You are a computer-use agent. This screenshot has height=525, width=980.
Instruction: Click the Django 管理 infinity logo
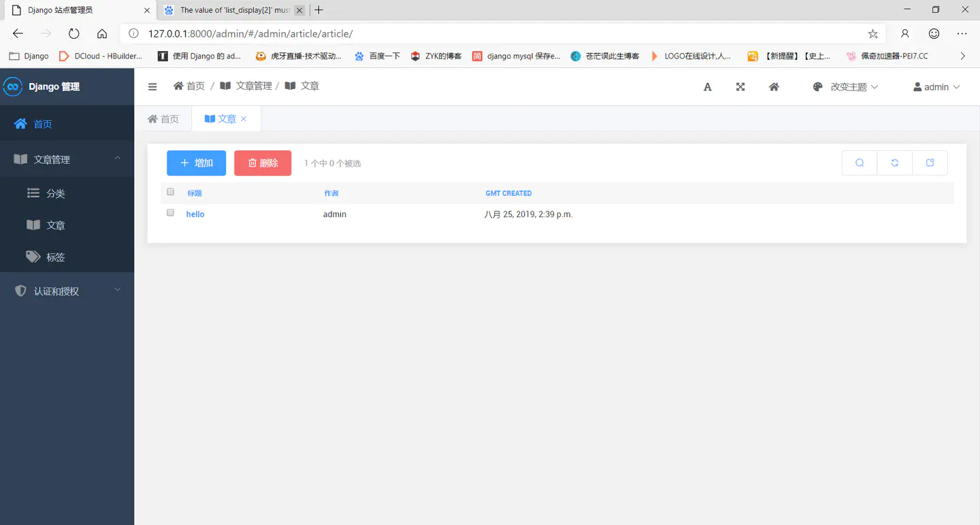pyautogui.click(x=13, y=87)
